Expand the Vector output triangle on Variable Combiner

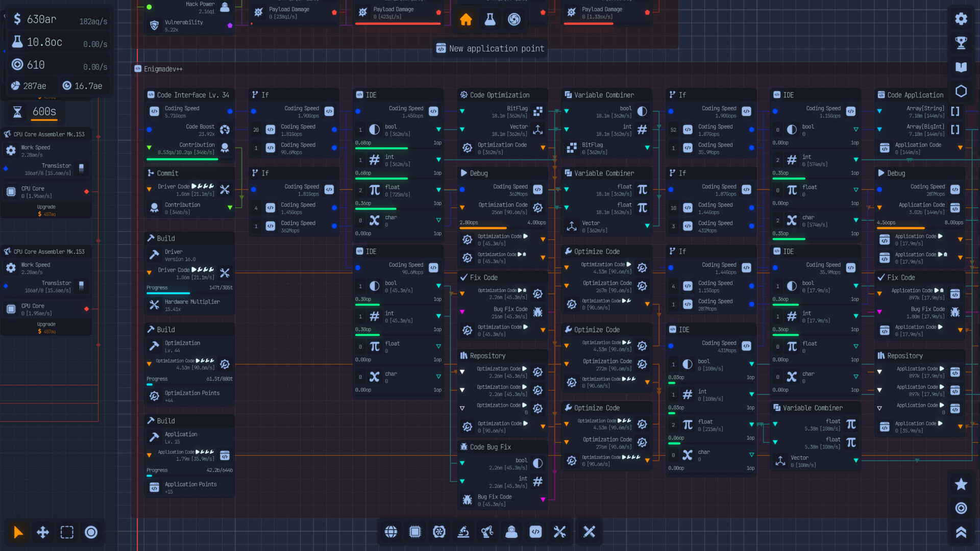coord(647,227)
